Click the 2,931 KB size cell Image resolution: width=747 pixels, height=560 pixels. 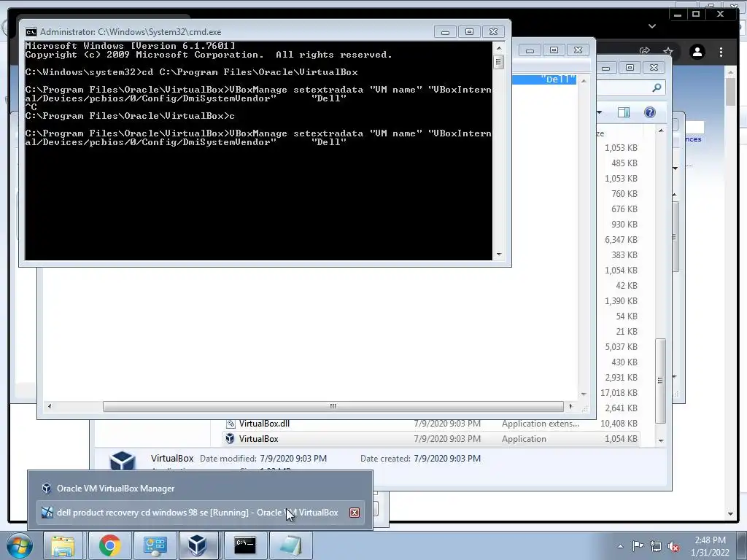(x=621, y=377)
